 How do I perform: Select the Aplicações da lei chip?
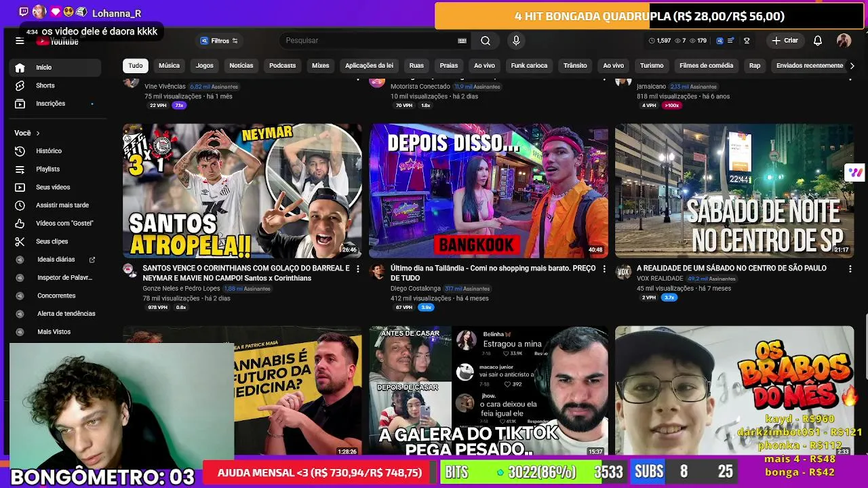coord(369,66)
